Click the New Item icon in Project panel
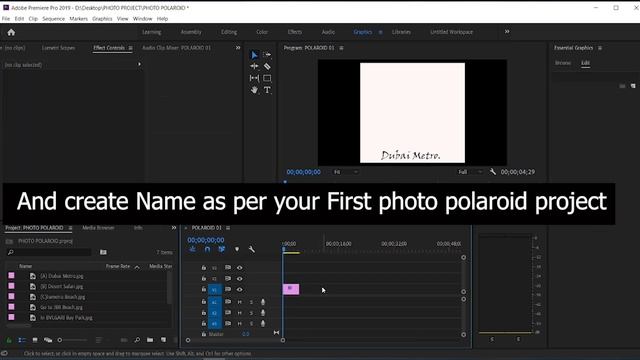The height and width of the screenshot is (360, 640). coord(163,340)
